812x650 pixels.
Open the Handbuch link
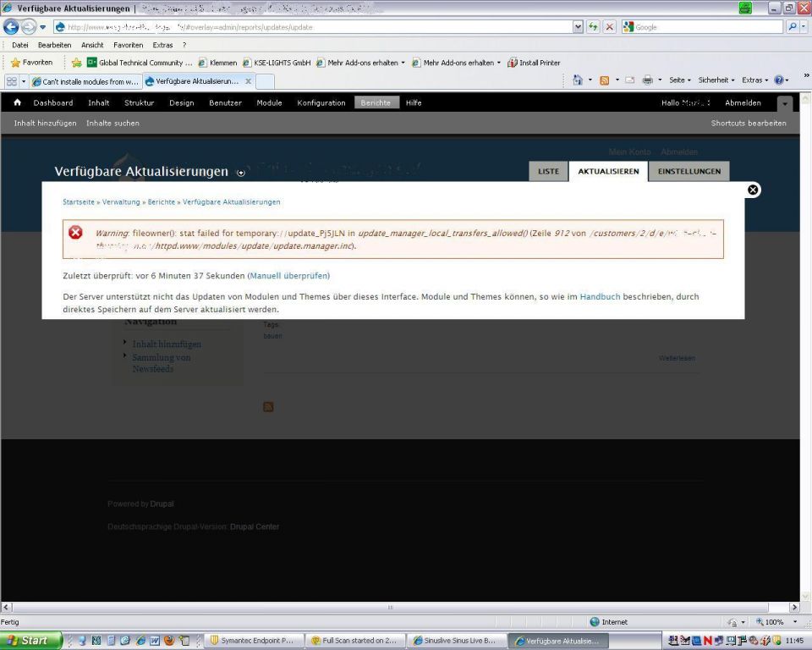pos(600,297)
